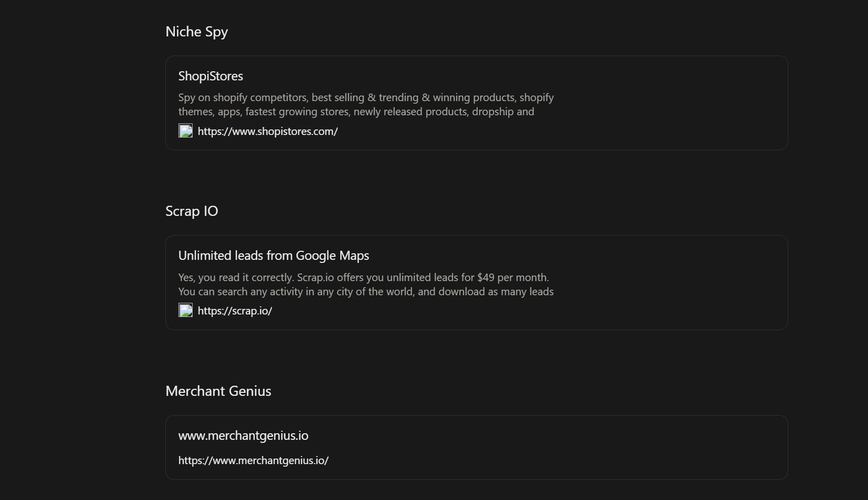Select the Merchant Genius heading
868x500 pixels.
(218, 391)
